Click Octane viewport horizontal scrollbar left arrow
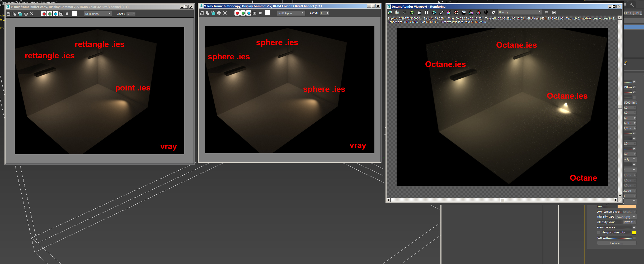 pyautogui.click(x=388, y=200)
